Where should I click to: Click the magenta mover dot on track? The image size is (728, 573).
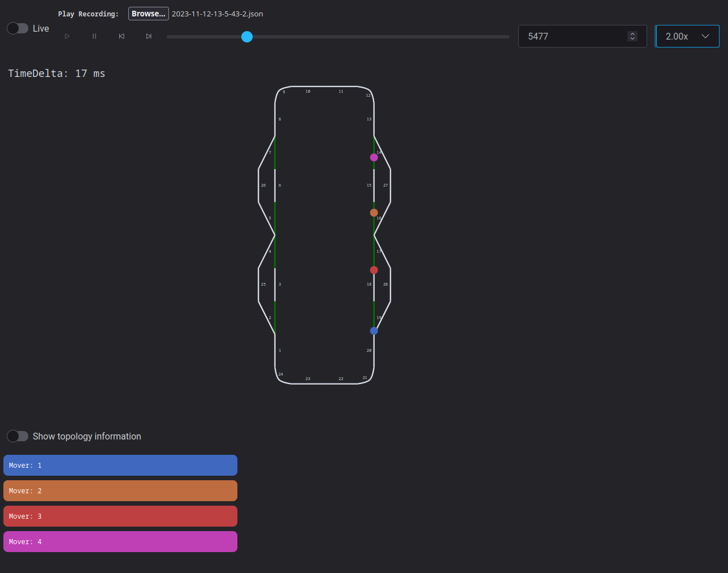(374, 157)
